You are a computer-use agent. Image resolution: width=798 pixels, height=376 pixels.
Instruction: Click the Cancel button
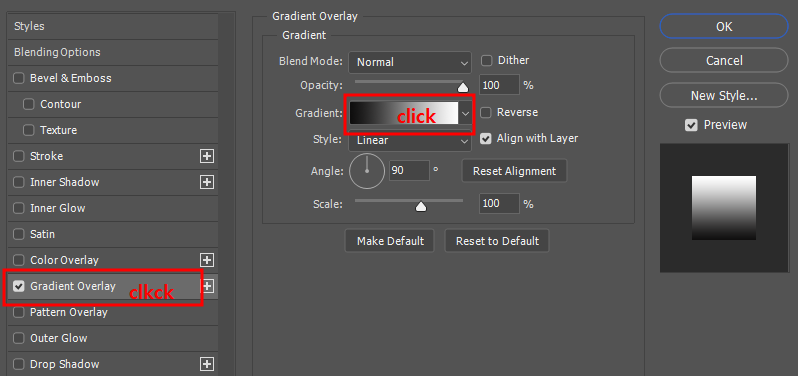pos(724,61)
